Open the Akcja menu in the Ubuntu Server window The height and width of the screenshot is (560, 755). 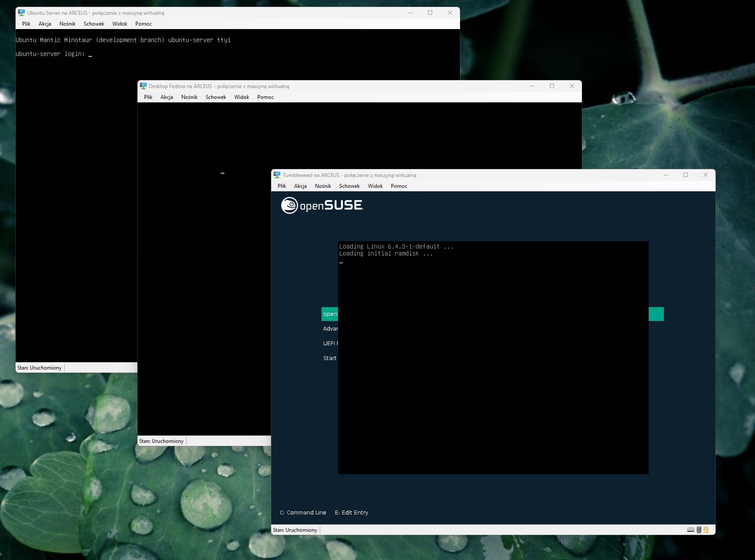[45, 24]
